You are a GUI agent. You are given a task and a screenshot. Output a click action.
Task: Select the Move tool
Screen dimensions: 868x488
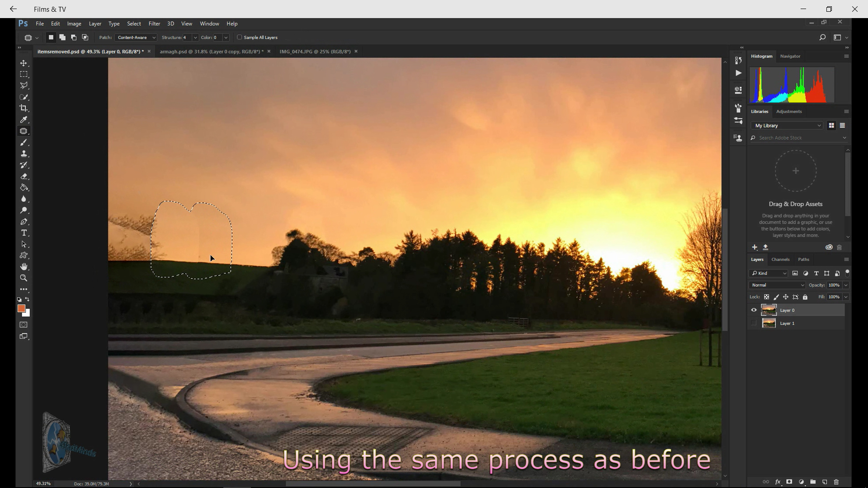pos(24,62)
